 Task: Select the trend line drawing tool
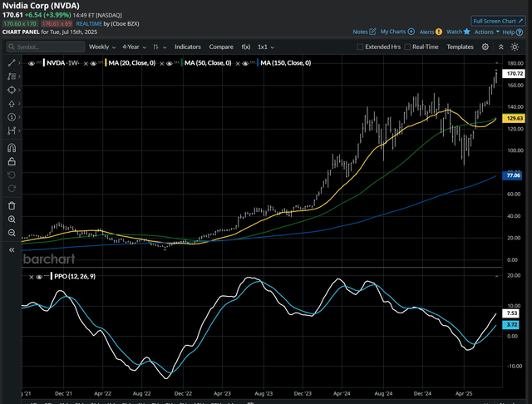click(x=12, y=62)
